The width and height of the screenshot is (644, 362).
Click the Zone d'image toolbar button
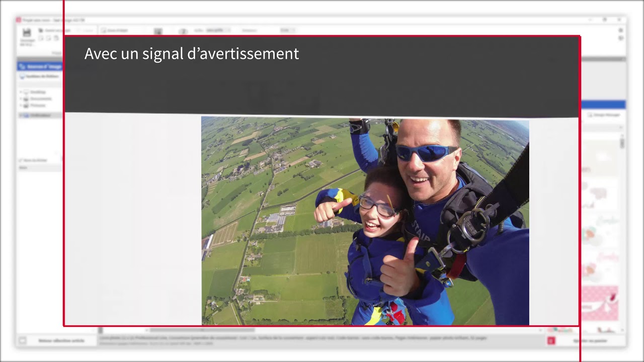(115, 30)
